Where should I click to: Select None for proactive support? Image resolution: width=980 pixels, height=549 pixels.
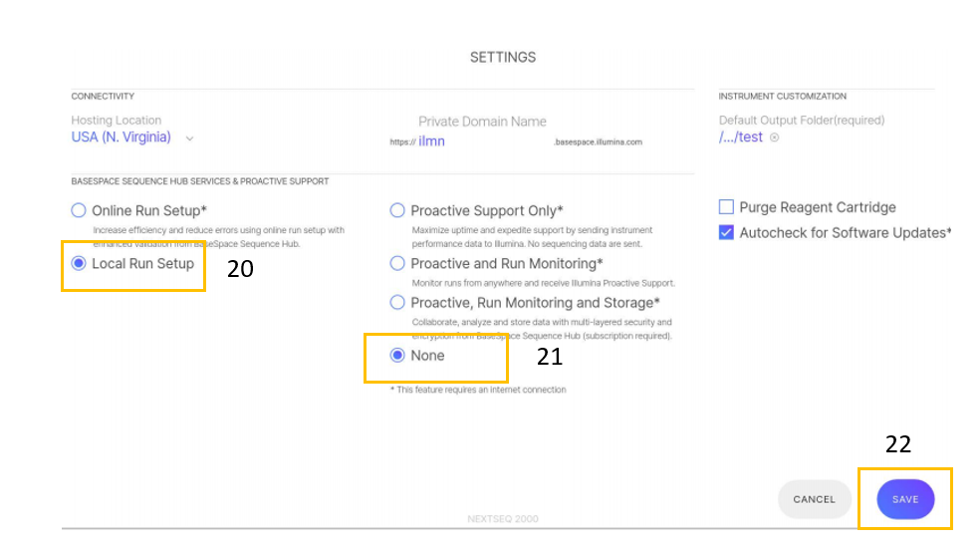coord(397,356)
